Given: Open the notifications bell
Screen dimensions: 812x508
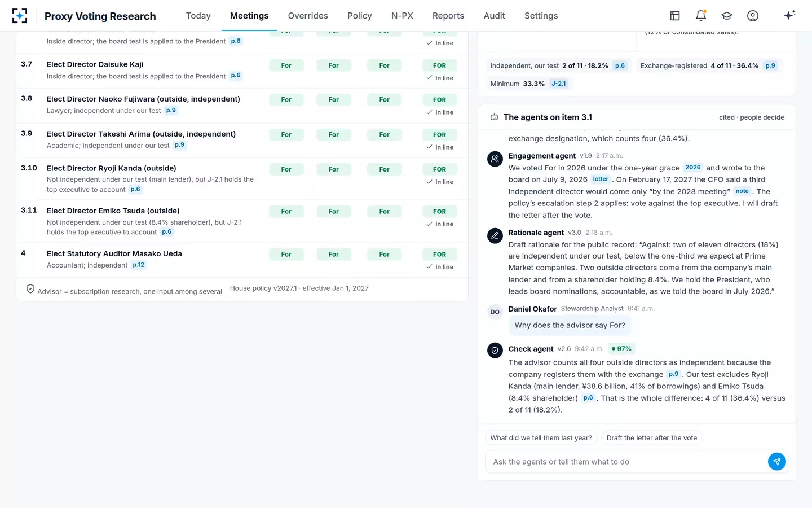Looking at the screenshot, I should point(701,16).
